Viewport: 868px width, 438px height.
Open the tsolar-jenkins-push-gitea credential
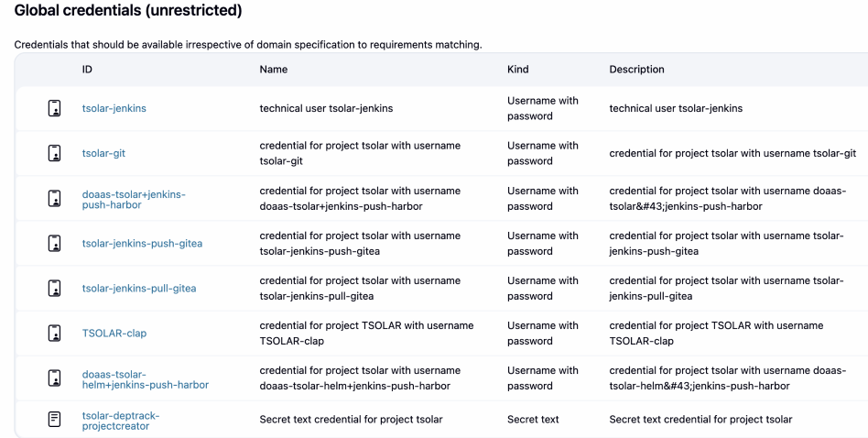coord(142,243)
